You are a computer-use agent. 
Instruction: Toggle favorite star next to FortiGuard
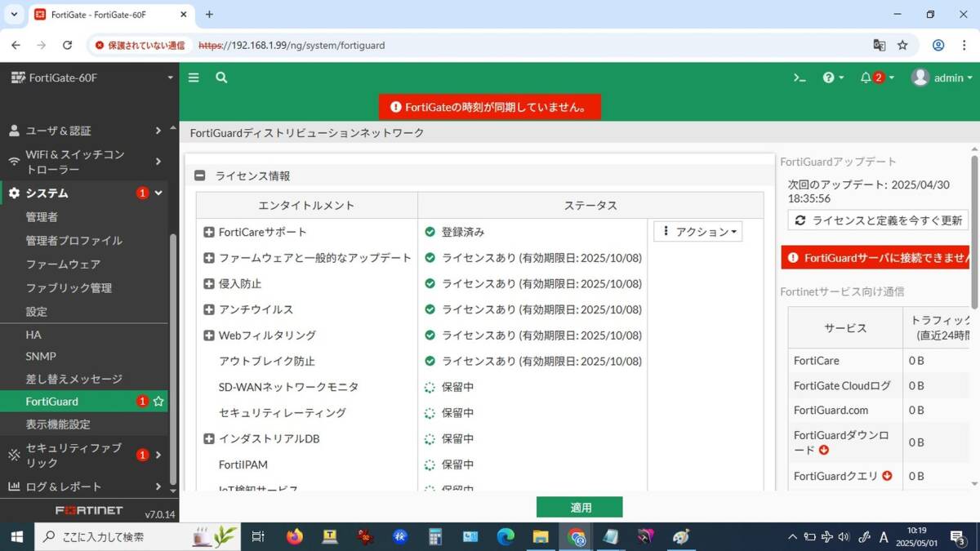point(158,402)
